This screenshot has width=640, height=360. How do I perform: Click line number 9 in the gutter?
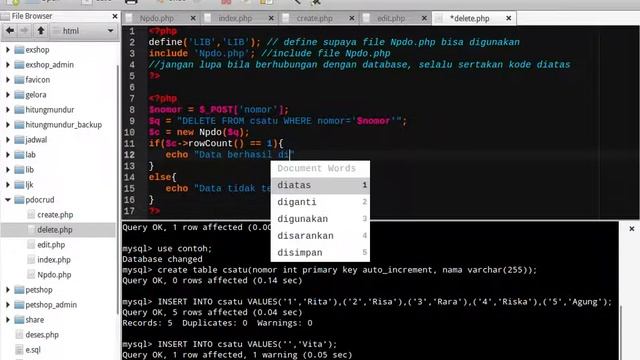(131, 121)
